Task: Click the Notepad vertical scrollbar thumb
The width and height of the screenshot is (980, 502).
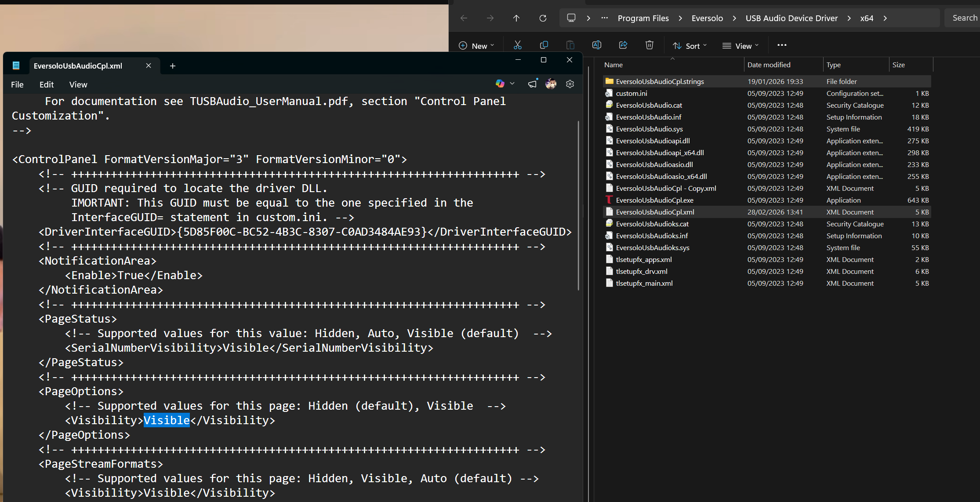Action: coord(578,206)
